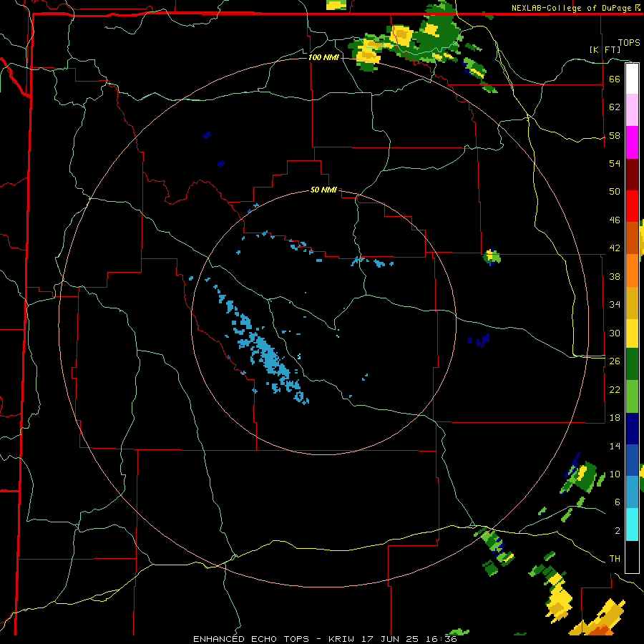Click the 'KRIW' radar site identifier

pos(342,639)
